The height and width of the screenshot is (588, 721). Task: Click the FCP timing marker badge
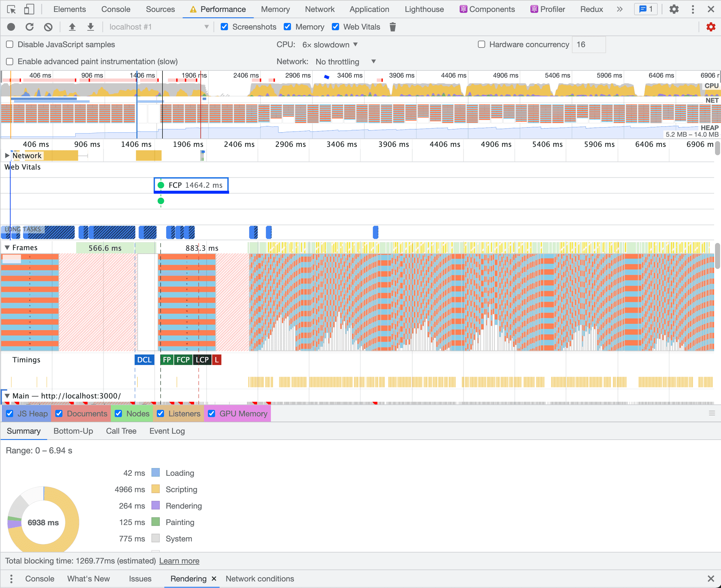(183, 360)
